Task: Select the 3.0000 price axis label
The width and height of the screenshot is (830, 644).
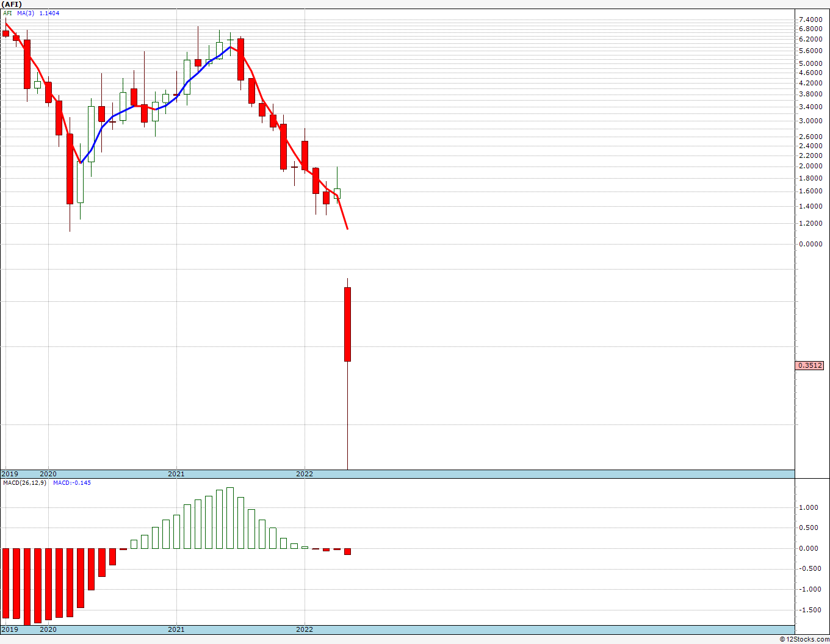Action: 810,121
